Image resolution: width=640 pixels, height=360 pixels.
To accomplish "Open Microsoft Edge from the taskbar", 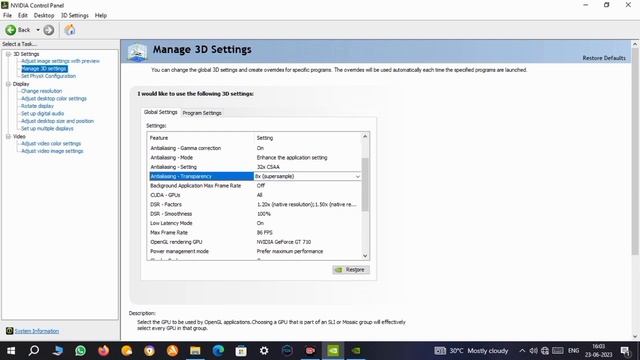I will coord(218,351).
